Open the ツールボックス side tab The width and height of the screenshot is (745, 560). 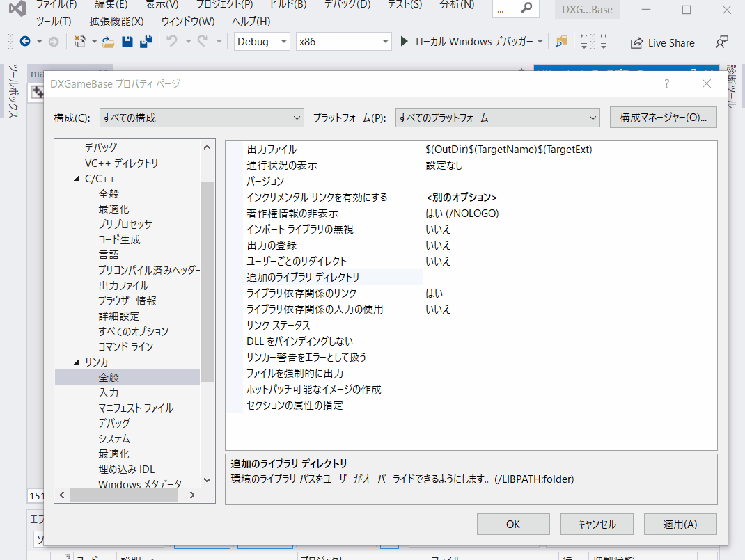click(x=13, y=90)
